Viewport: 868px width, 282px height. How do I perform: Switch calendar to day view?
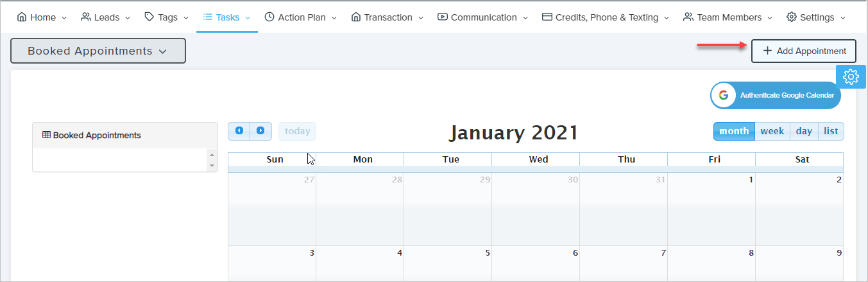pos(804,131)
